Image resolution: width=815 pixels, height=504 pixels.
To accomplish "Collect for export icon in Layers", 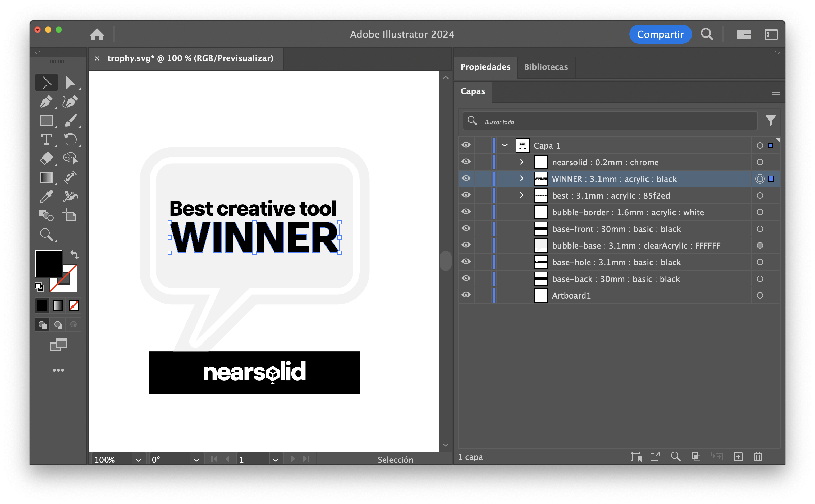I will pos(655,456).
